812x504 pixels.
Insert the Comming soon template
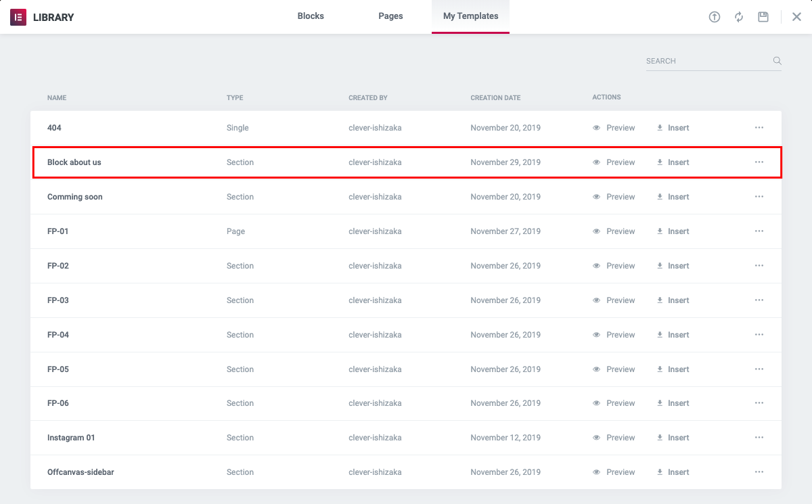pyautogui.click(x=673, y=197)
